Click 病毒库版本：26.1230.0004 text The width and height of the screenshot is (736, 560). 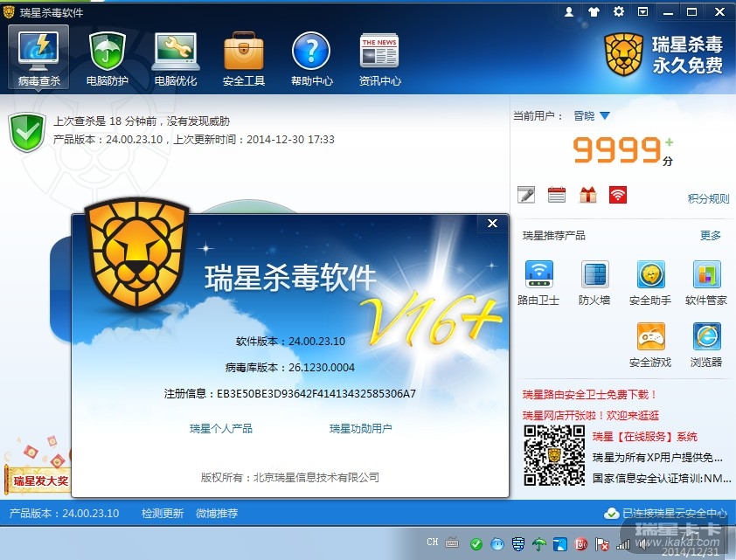tap(290, 367)
